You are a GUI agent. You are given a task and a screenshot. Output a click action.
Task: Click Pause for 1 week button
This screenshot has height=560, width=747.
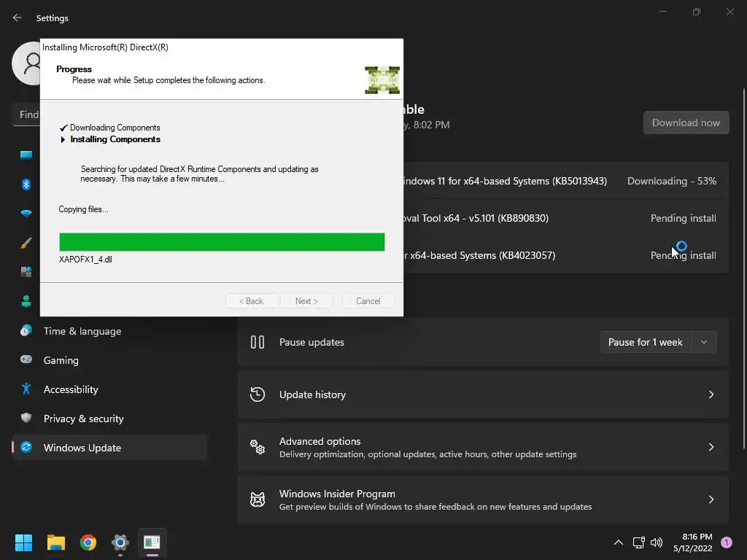[646, 342]
